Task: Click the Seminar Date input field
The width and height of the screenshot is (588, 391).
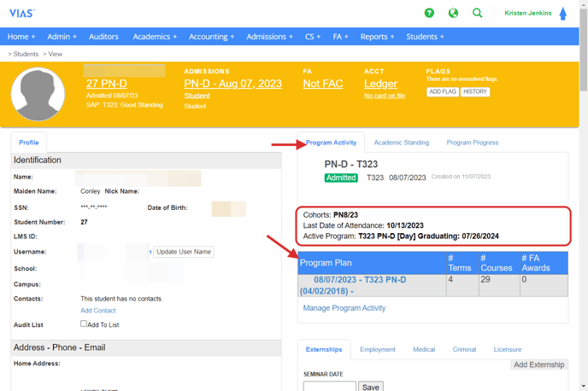Action: (x=329, y=387)
